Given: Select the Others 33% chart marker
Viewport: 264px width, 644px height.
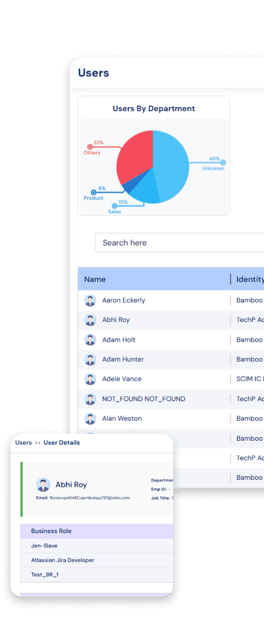Looking at the screenshot, I should click(90, 147).
